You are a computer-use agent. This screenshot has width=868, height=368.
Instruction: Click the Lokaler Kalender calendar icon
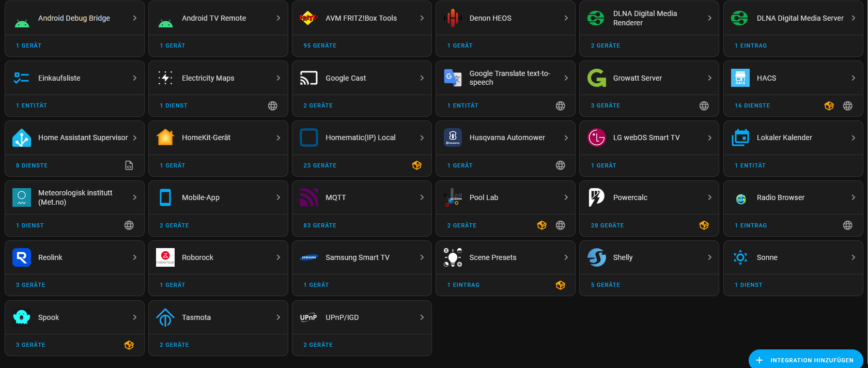click(x=740, y=137)
